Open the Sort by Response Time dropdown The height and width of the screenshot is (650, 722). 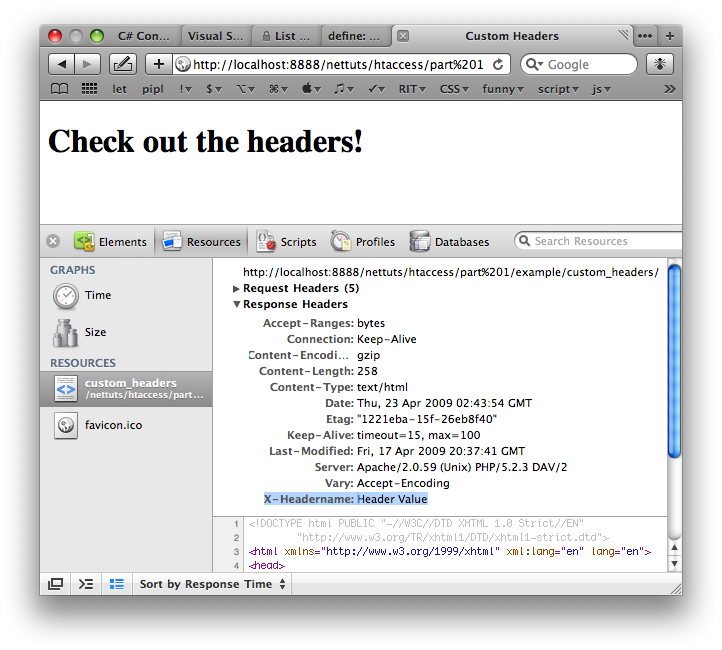click(213, 584)
